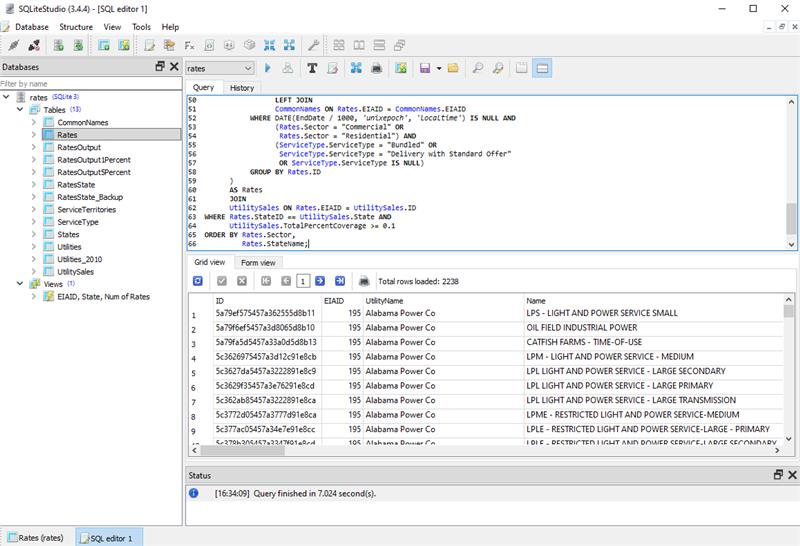Screen dimensions: 800x546
Task: Toggle results-in-separate-tab layout button
Action: coord(520,68)
